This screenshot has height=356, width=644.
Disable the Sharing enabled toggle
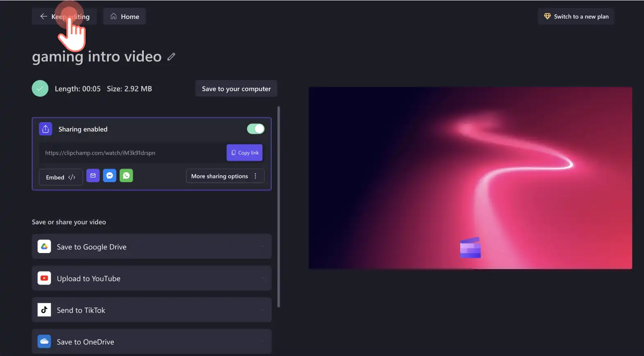[256, 129]
